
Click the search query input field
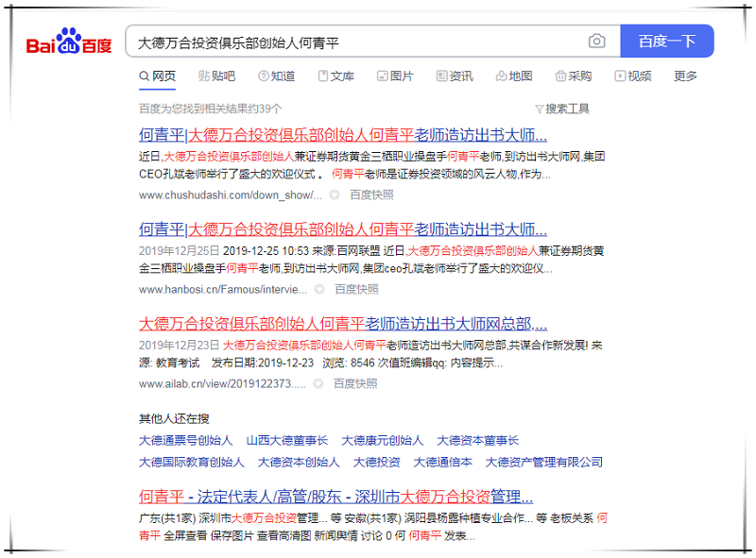coord(359,42)
